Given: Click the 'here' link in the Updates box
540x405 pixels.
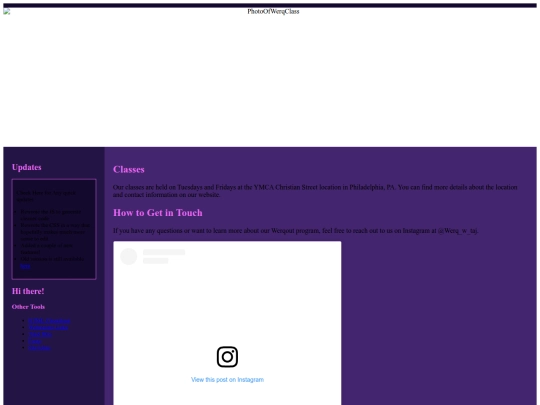Looking at the screenshot, I should point(25,266).
